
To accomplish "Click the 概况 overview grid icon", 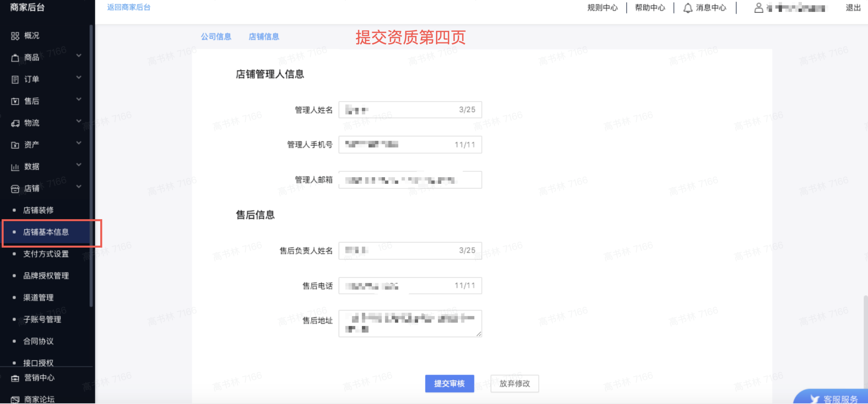I will click(x=15, y=36).
